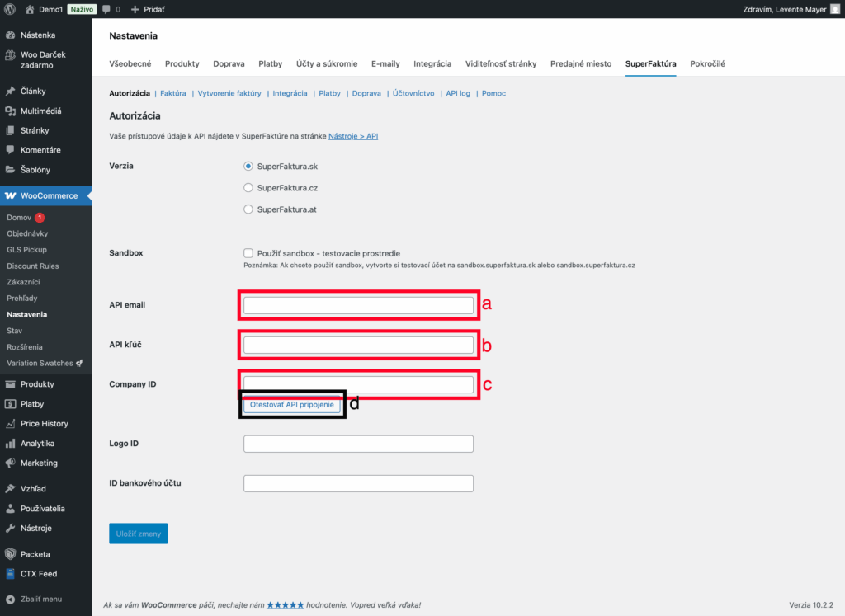The height and width of the screenshot is (616, 845).
Task: Click the WordPress logo icon
Action: 10,9
